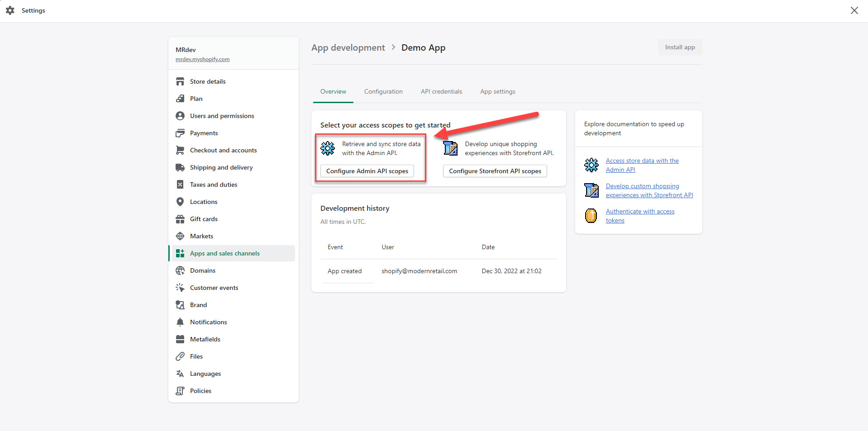This screenshot has height=431, width=868.
Task: Click the Plan icon in sidebar
Action: point(180,99)
